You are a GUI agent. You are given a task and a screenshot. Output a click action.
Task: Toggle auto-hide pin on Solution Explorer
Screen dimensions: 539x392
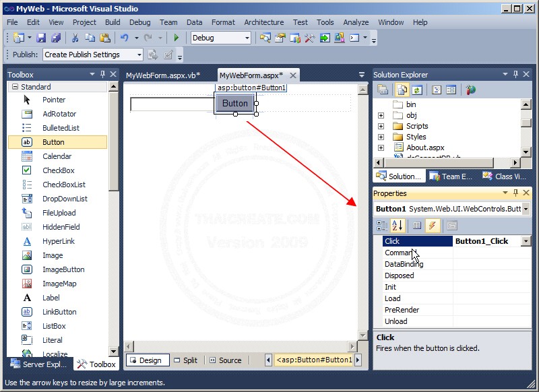515,74
